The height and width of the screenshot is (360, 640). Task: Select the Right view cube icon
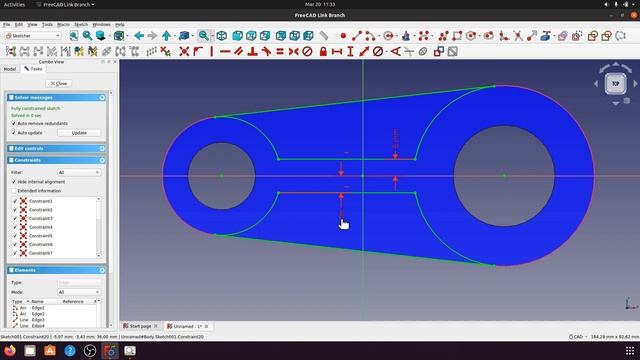(265, 36)
